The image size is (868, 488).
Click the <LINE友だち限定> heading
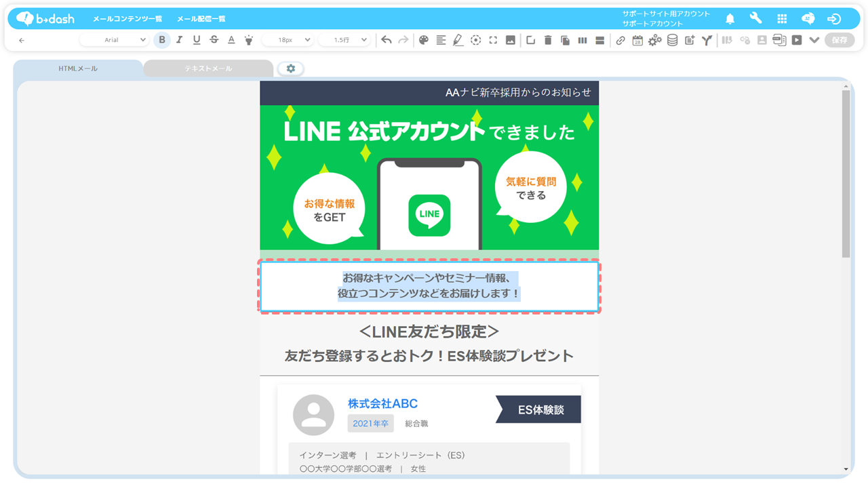(429, 331)
